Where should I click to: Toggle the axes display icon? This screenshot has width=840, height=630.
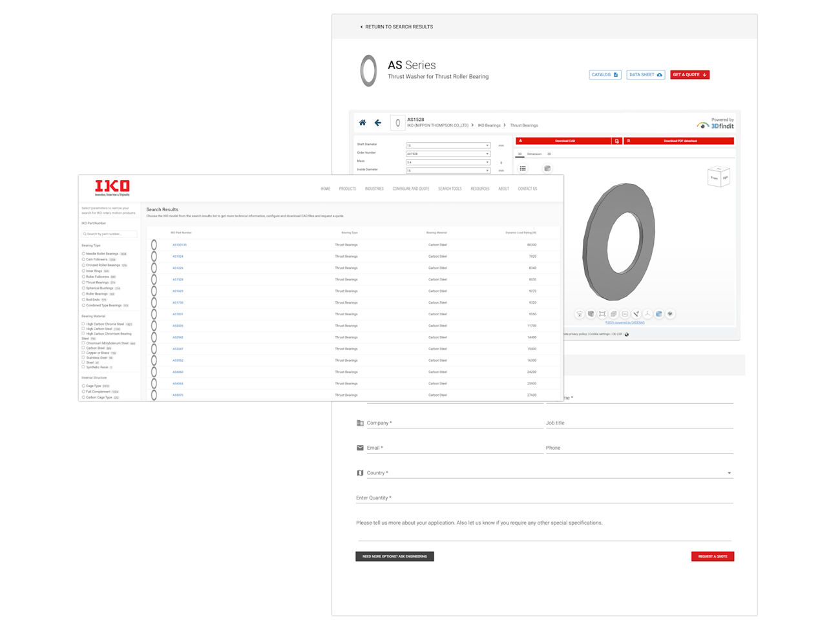point(647,314)
